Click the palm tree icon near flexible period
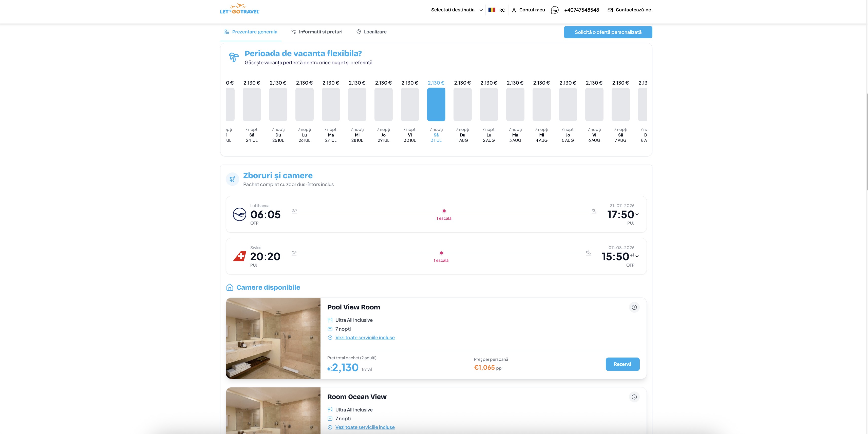The image size is (868, 434). (234, 57)
